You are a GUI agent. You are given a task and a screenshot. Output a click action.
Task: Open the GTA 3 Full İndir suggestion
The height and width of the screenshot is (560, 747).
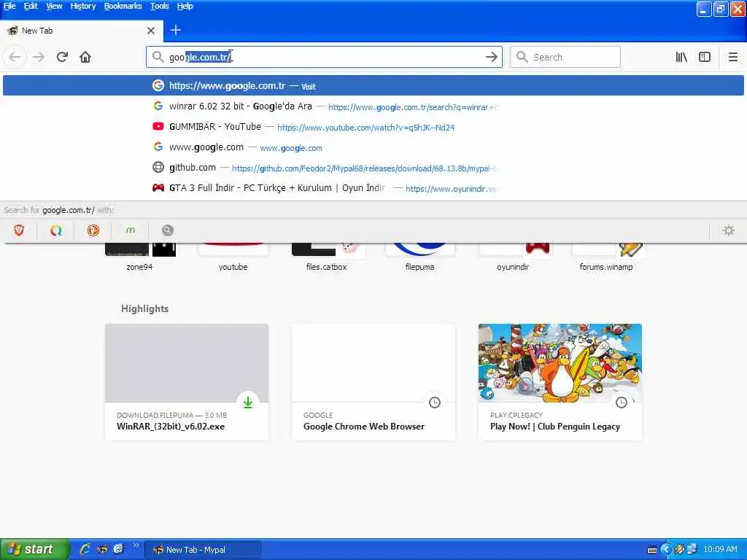(373, 188)
